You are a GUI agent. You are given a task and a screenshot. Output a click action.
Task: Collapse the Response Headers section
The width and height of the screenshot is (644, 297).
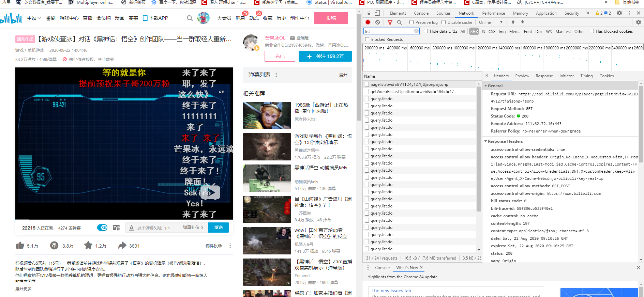(486, 141)
